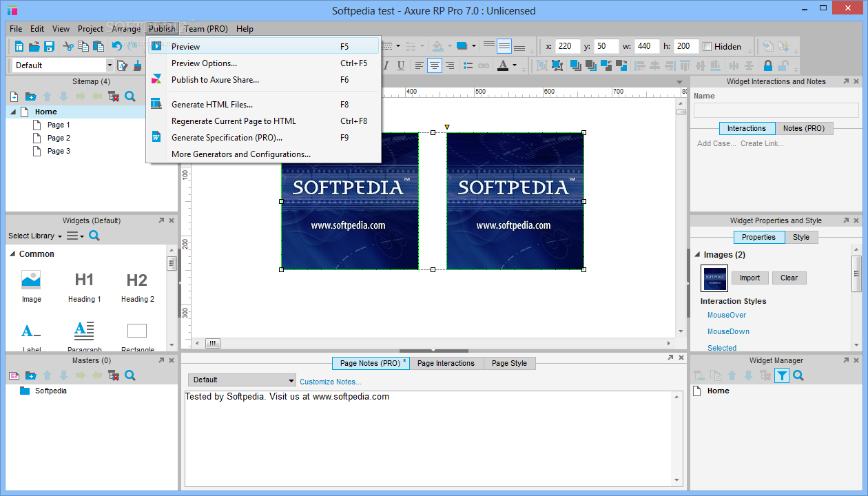The width and height of the screenshot is (868, 496).
Task: Click the font color A swatch
Action: tap(502, 65)
